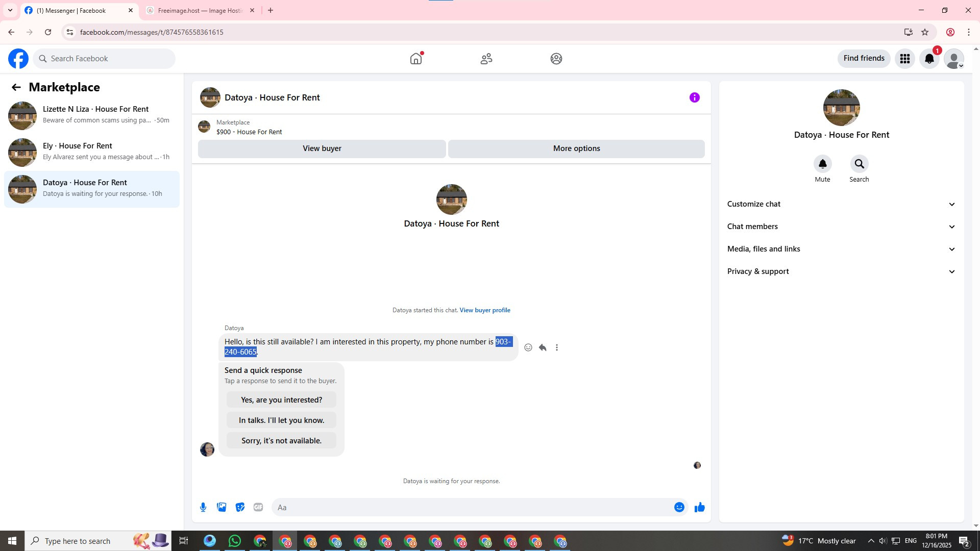
Task: Open the Chrome profile icon
Action: 950,32
